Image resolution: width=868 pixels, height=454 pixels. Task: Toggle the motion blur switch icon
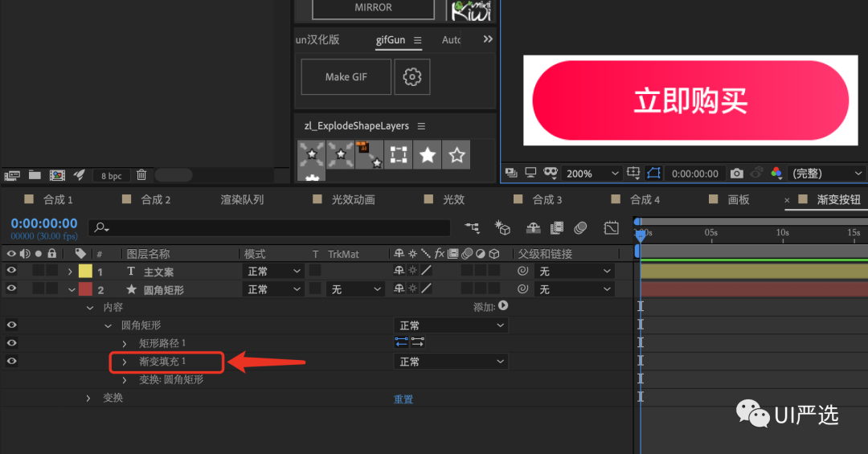click(x=580, y=227)
